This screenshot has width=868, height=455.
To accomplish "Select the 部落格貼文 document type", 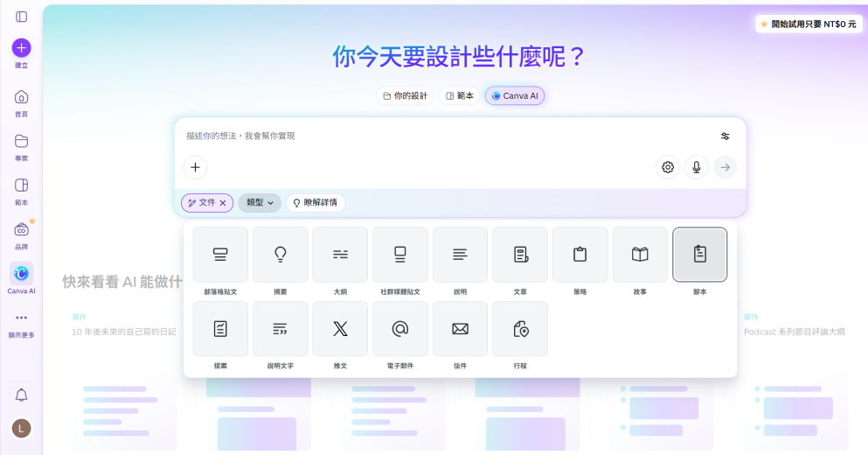I will click(x=220, y=255).
